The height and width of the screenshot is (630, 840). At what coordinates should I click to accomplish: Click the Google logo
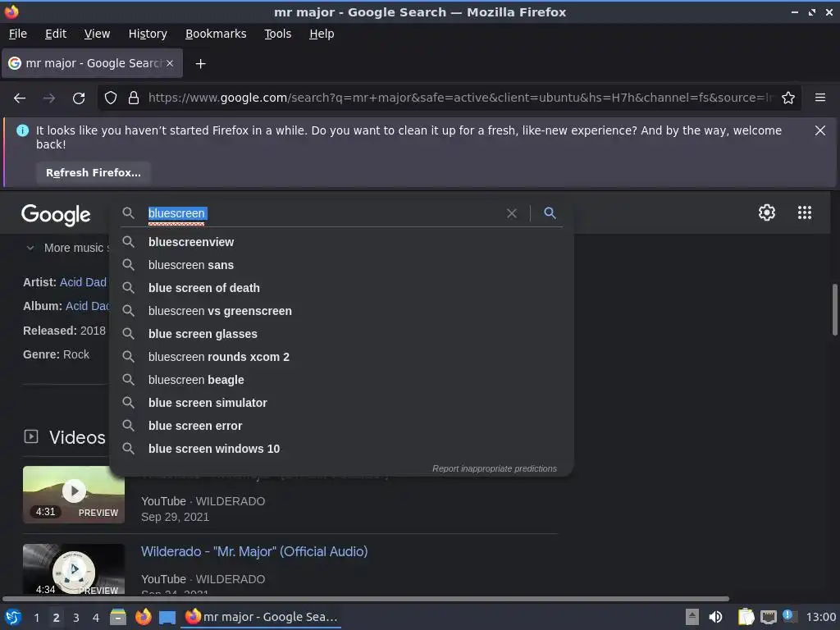tap(56, 215)
